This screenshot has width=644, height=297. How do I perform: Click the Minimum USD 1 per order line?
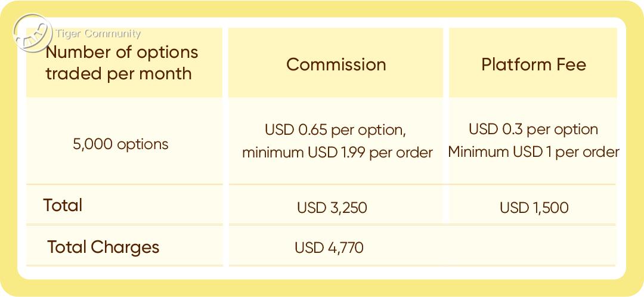click(x=534, y=152)
